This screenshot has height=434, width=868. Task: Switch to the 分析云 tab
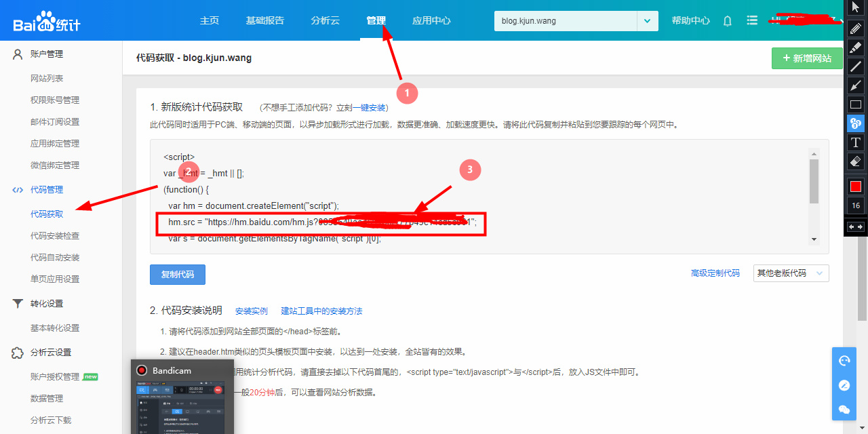point(325,20)
